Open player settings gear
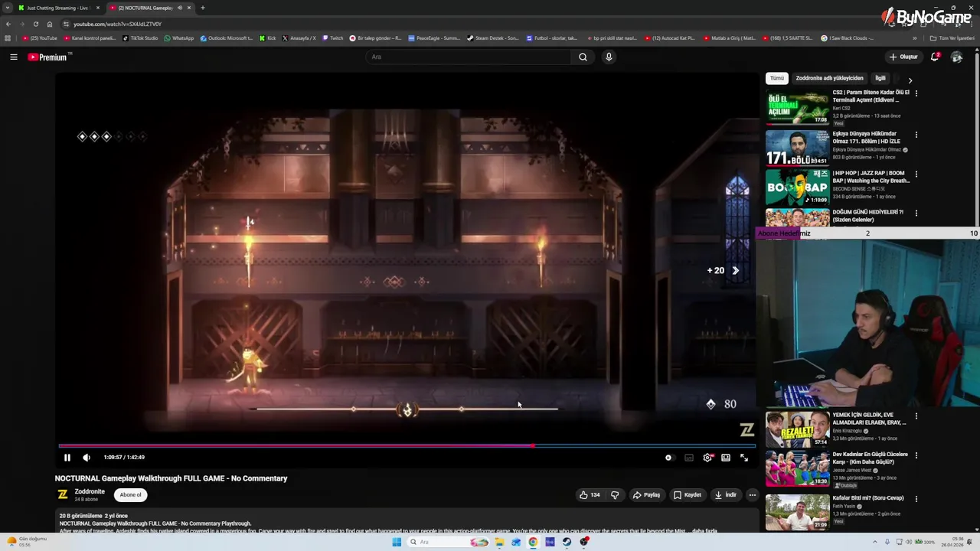This screenshot has width=980, height=551. click(x=707, y=458)
